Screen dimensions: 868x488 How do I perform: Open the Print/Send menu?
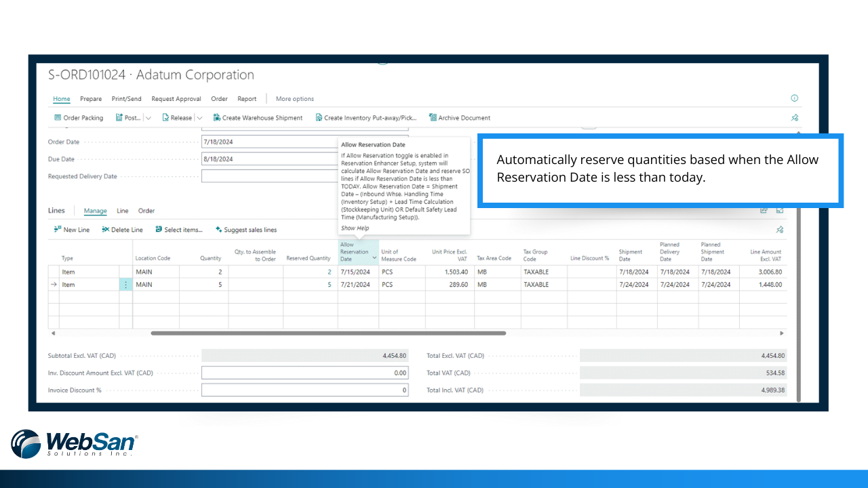click(x=127, y=99)
